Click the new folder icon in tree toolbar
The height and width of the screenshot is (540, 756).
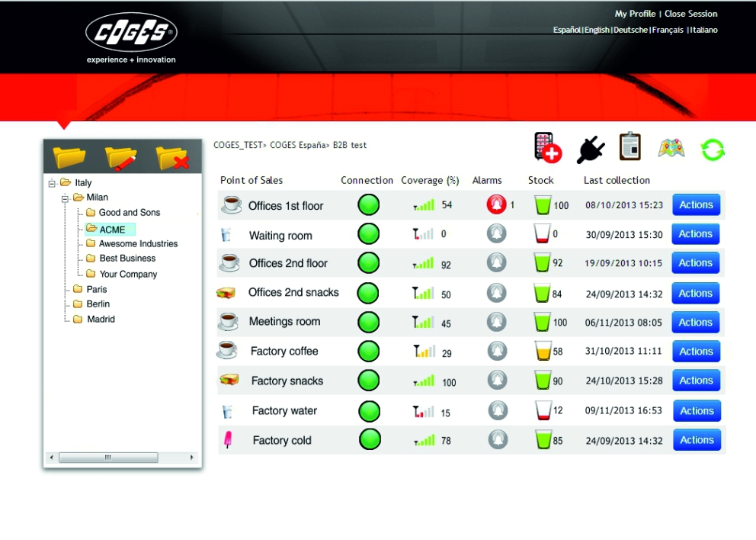(69, 157)
